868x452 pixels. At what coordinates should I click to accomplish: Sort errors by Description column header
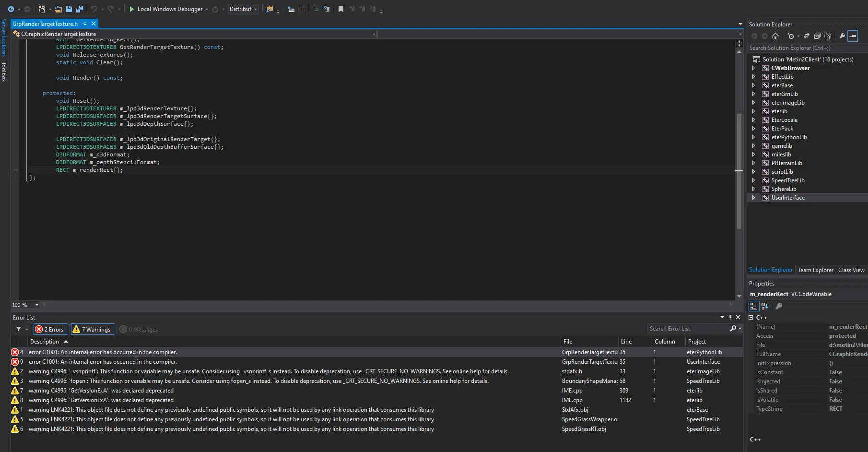click(x=45, y=342)
